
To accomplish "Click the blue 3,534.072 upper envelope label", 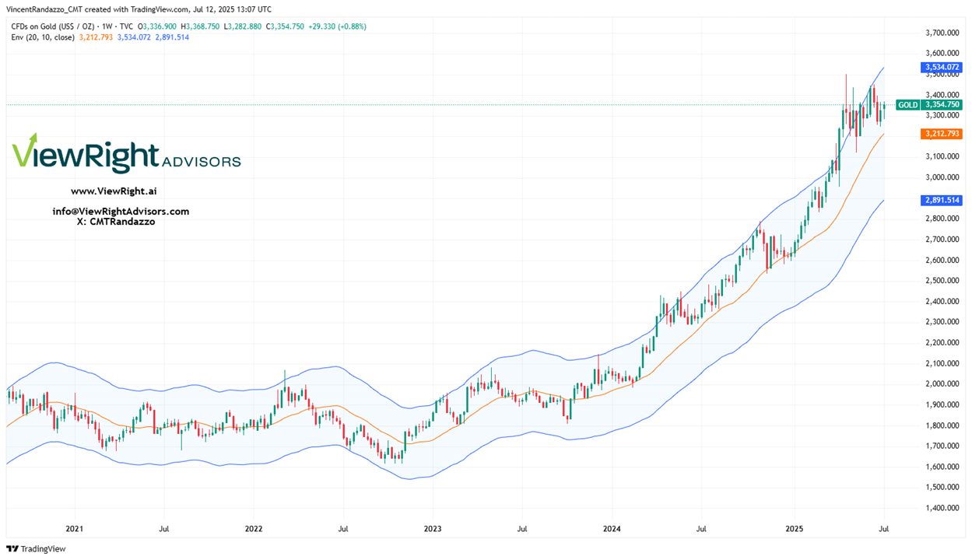I will point(941,68).
